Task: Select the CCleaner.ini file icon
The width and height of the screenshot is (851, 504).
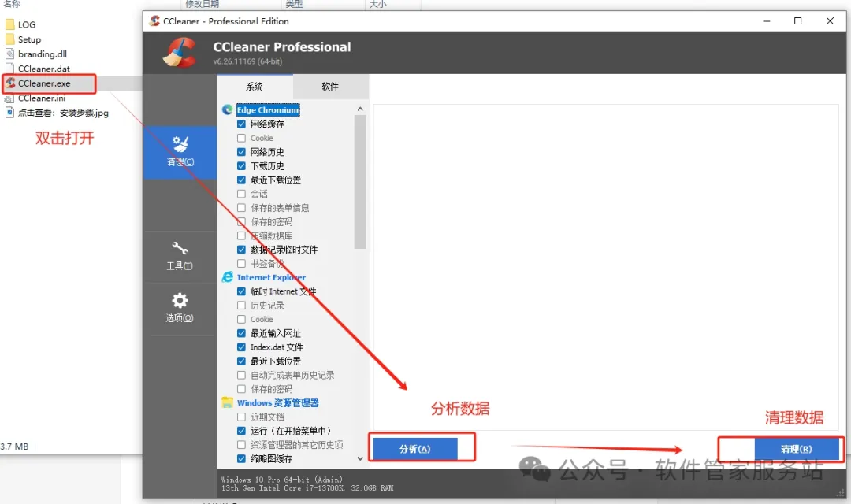Action: 9,98
